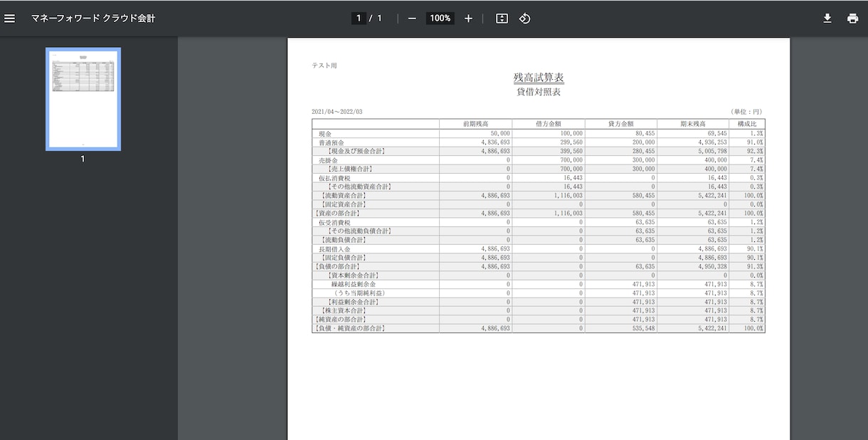Click the 繰越利益剰余金 row label

click(x=354, y=284)
